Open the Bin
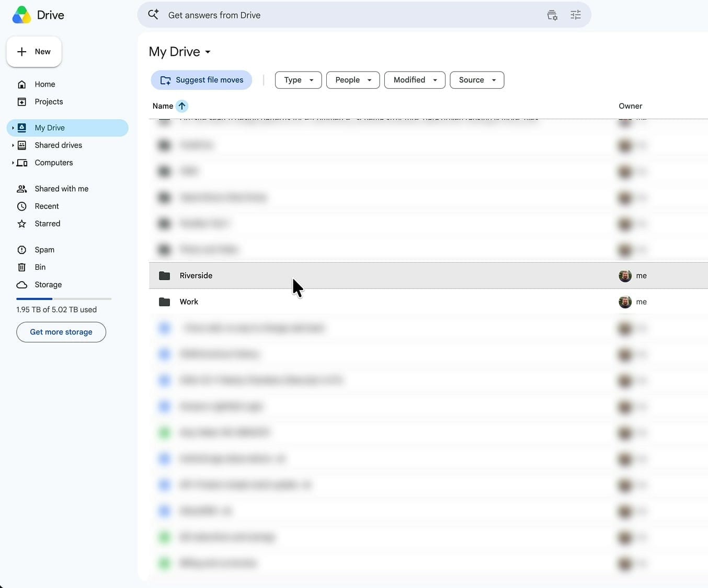 pyautogui.click(x=40, y=267)
